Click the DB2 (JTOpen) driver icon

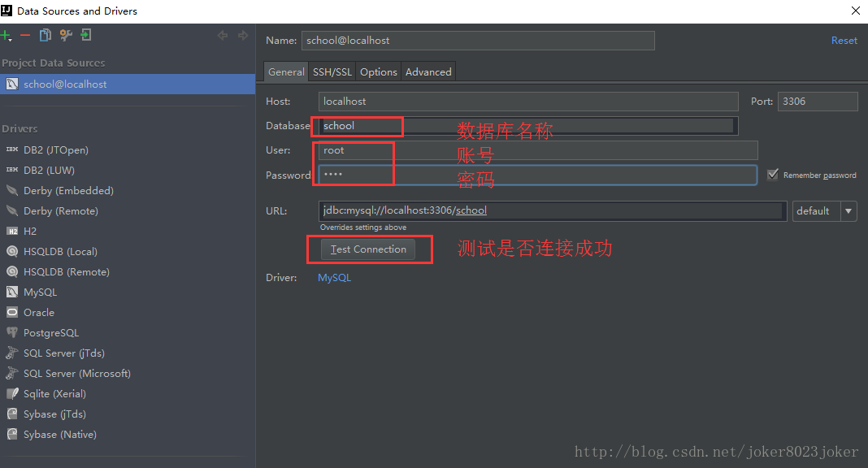coord(12,150)
